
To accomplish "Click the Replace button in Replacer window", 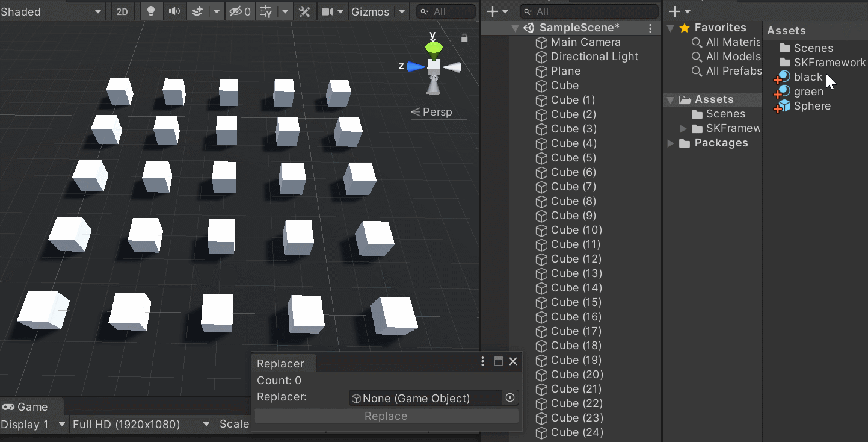I will [386, 416].
